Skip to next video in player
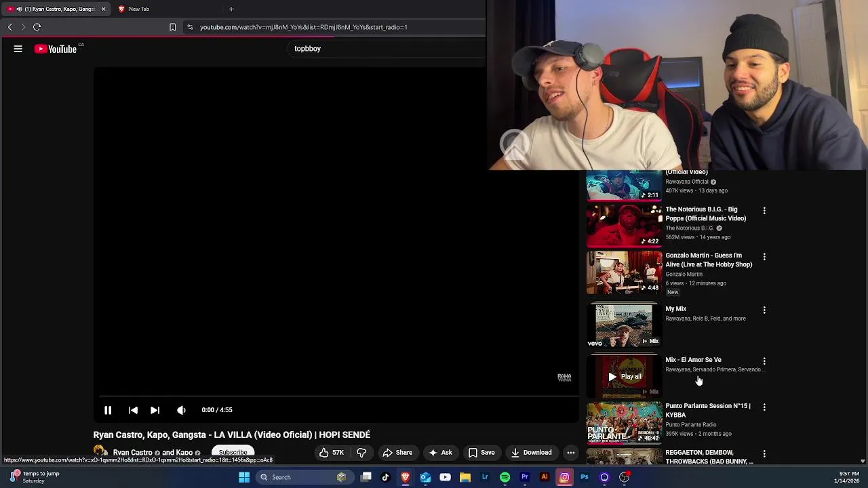 point(155,410)
